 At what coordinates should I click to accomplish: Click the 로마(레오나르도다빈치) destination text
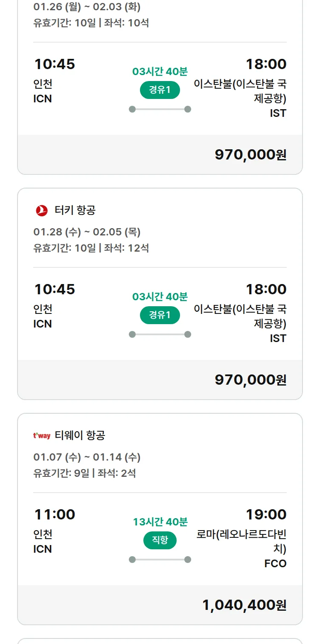tap(241, 541)
